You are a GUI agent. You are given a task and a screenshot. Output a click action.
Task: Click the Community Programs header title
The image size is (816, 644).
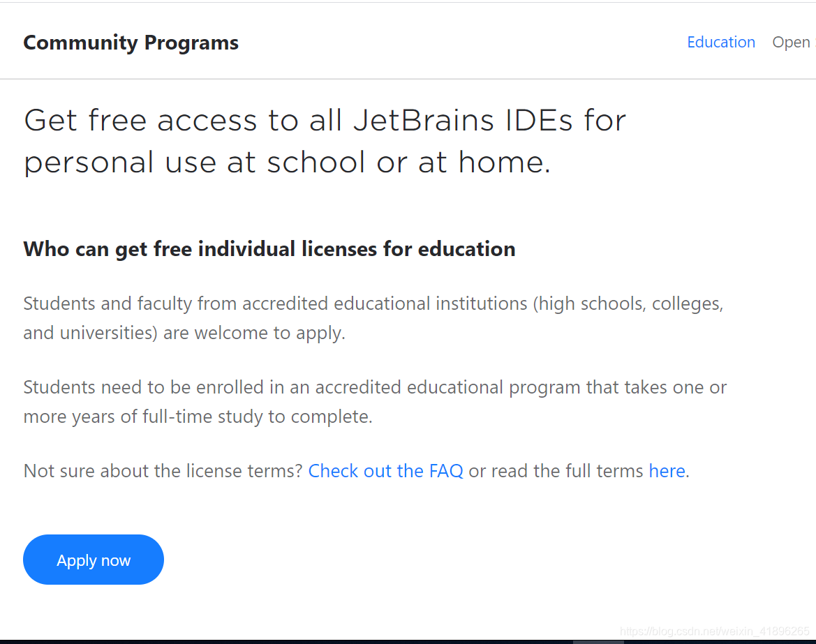[x=131, y=43]
